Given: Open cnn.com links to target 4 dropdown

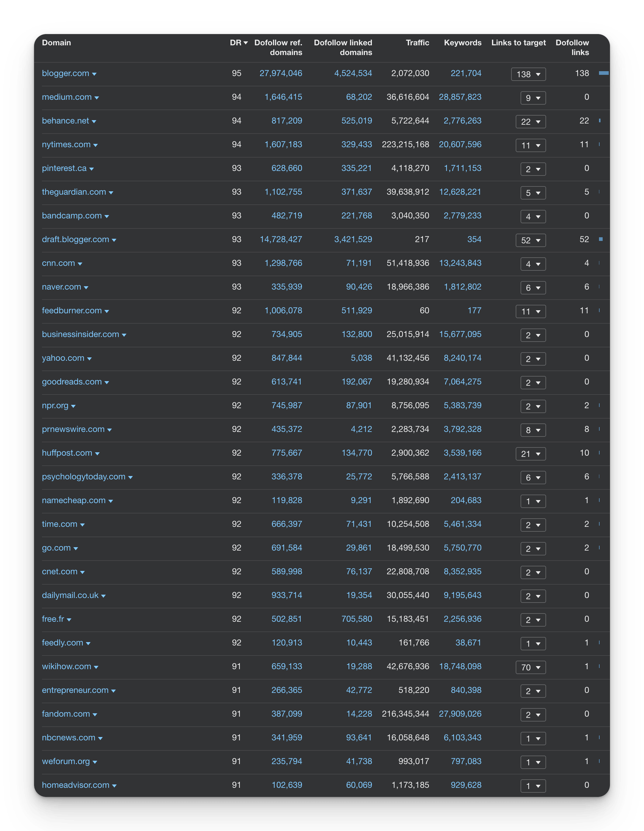Looking at the screenshot, I should [x=533, y=264].
